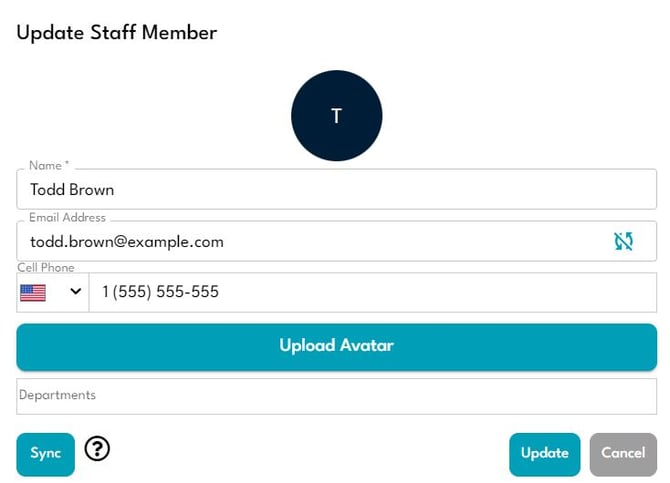Screen dimensions: 670x483
Task: Click the Update Staff Member heading
Action: point(117,32)
